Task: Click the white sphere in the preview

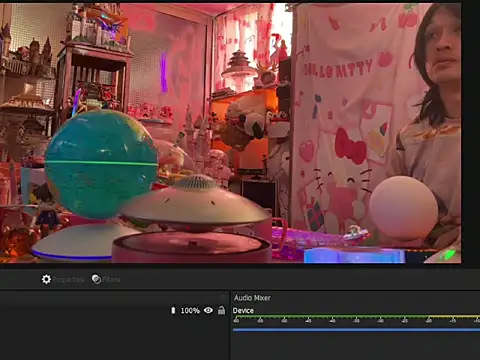Action: pyautogui.click(x=403, y=207)
